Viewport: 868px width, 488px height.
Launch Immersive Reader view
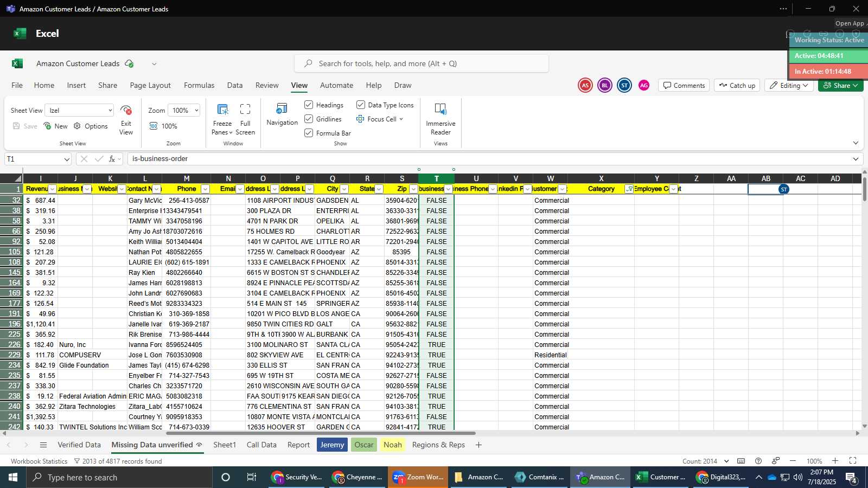(x=441, y=109)
